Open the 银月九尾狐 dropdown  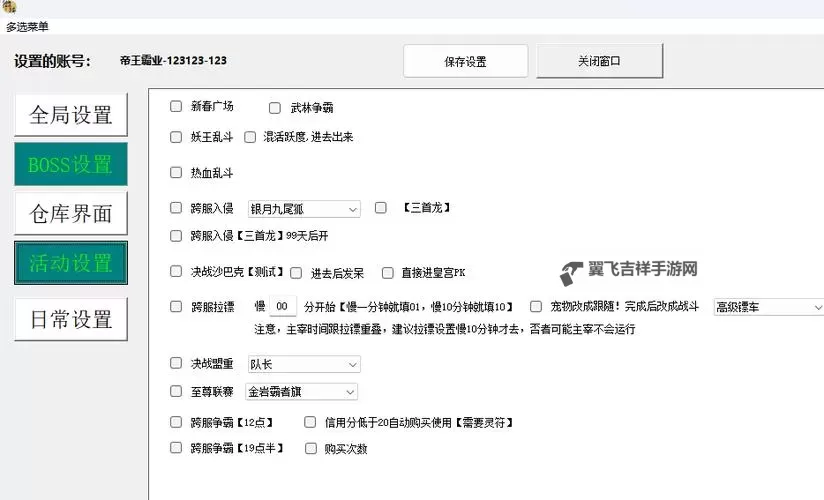click(x=304, y=209)
